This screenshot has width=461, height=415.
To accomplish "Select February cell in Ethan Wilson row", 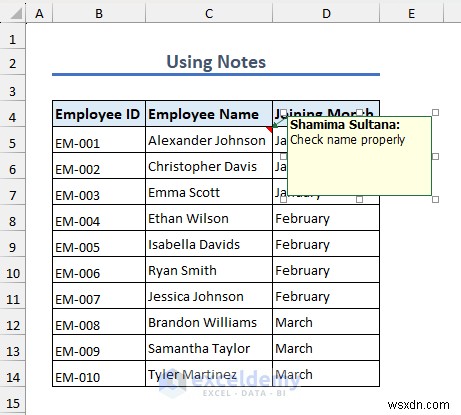I will click(x=326, y=218).
